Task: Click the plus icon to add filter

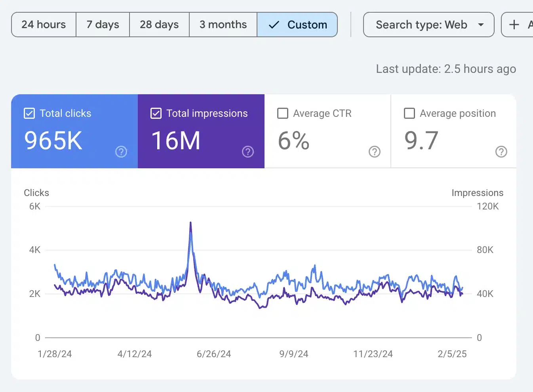Action: pyautogui.click(x=514, y=25)
